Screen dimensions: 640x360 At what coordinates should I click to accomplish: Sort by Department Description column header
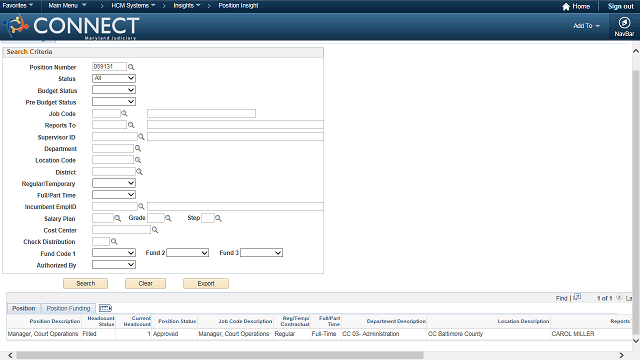tap(396, 321)
